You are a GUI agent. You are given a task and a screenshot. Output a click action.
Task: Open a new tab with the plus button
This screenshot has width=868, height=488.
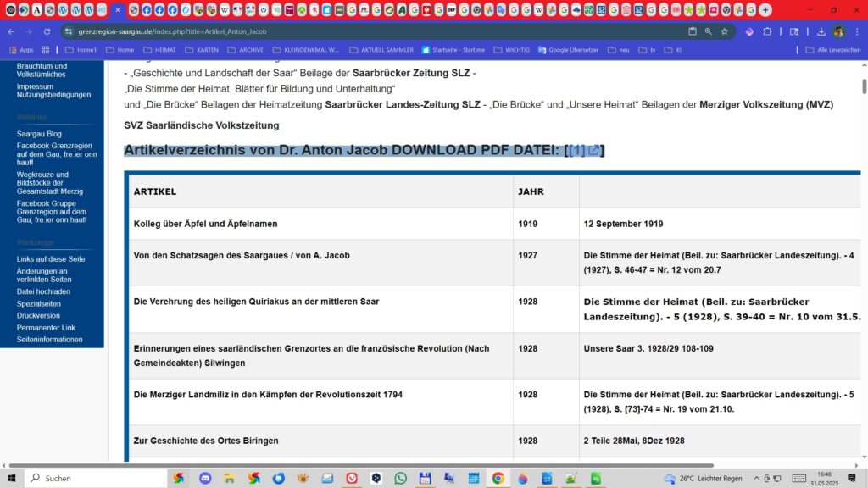[x=765, y=10]
